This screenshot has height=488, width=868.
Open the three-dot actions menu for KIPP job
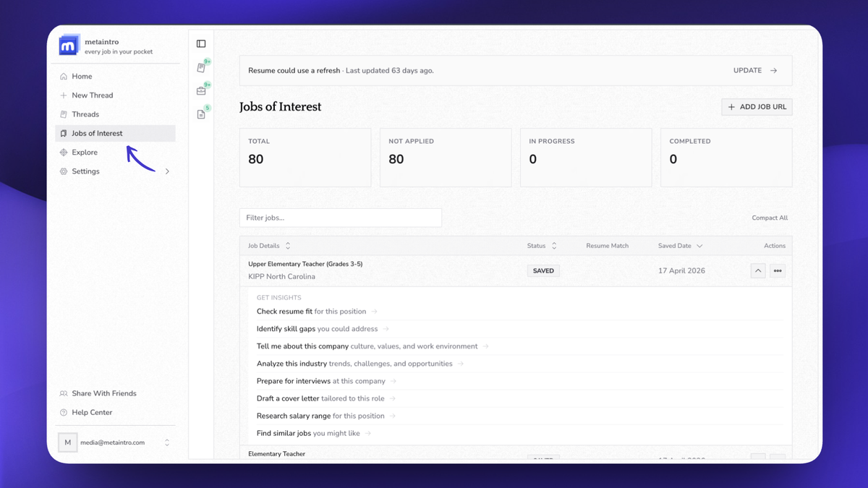click(778, 271)
